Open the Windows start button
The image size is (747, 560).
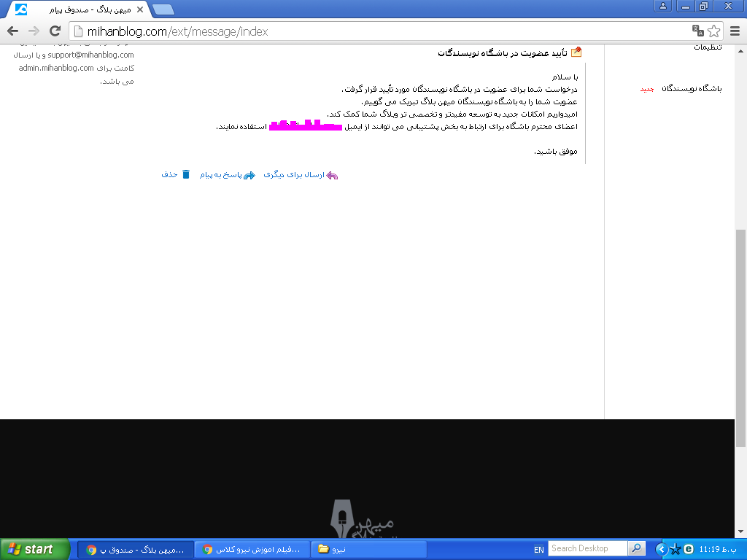pos(35,549)
